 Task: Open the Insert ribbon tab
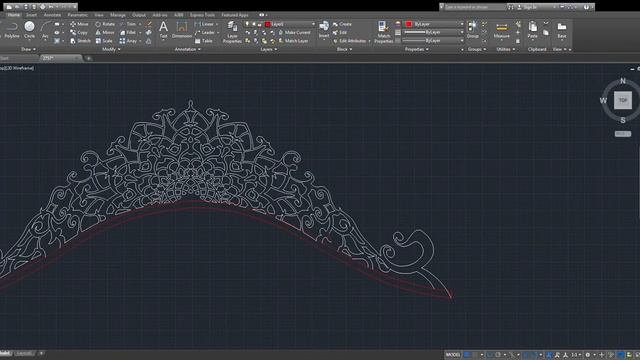[31, 15]
